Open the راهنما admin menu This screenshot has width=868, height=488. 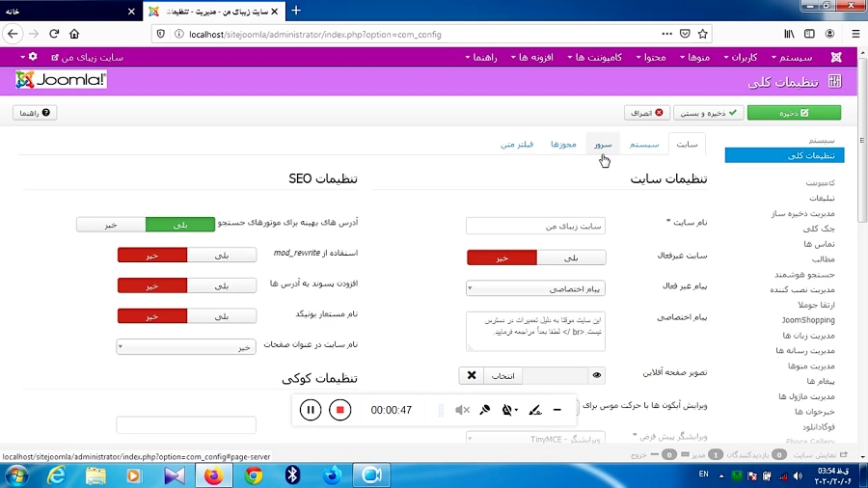[480, 57]
